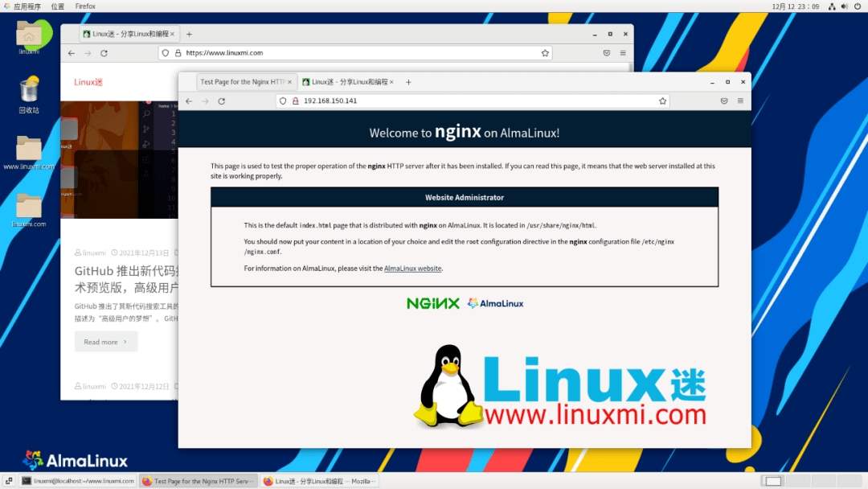This screenshot has width=868, height=489.
Task: Go back in front Firefox window
Action: [190, 101]
